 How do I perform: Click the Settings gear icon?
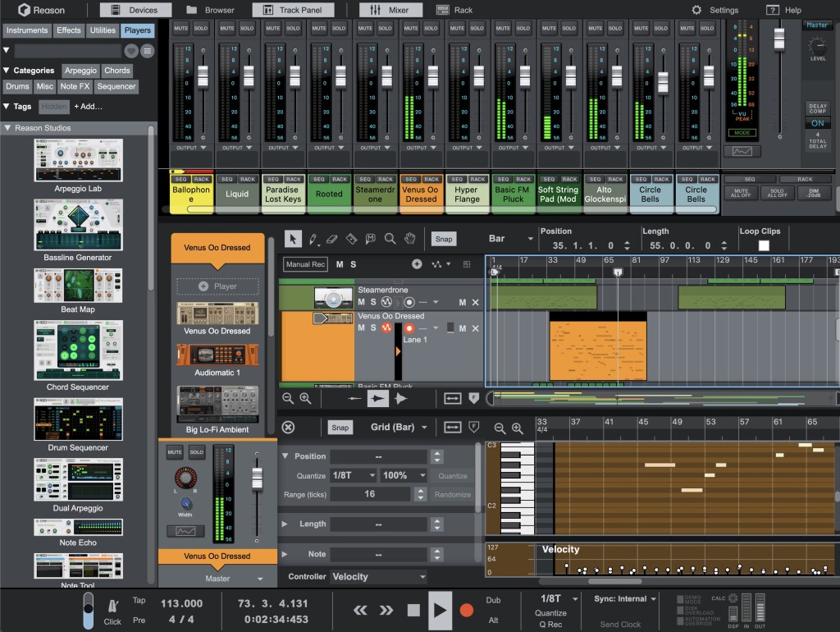(x=696, y=10)
